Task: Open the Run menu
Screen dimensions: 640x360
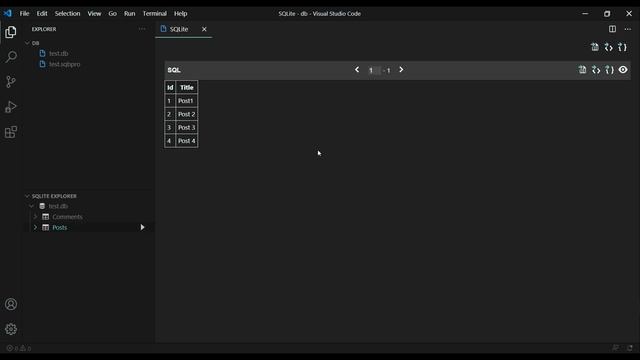Action: (x=129, y=13)
